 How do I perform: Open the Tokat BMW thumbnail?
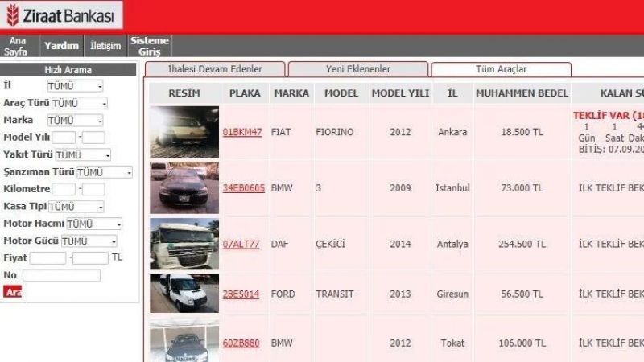pos(184,340)
